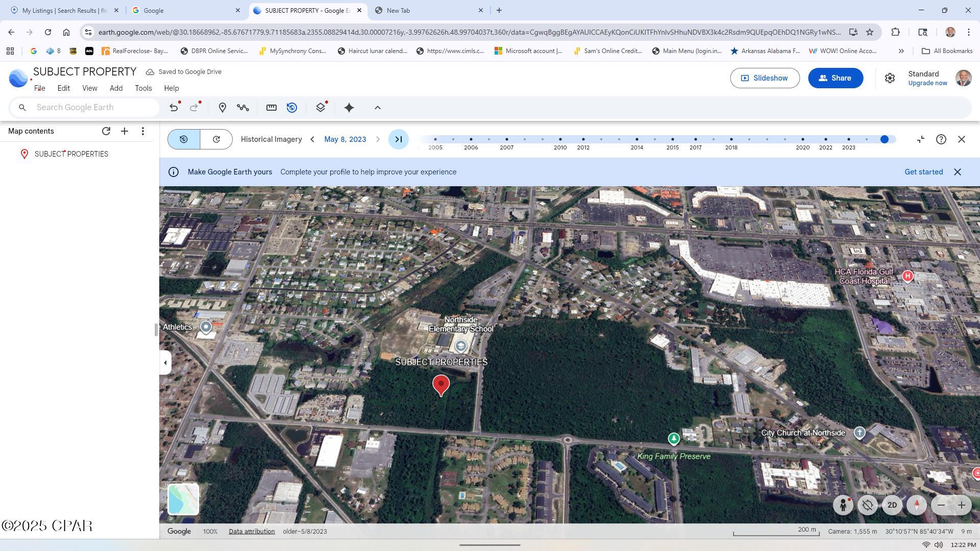Open the Tools menu
Screen dimensions: 980x551
point(143,88)
